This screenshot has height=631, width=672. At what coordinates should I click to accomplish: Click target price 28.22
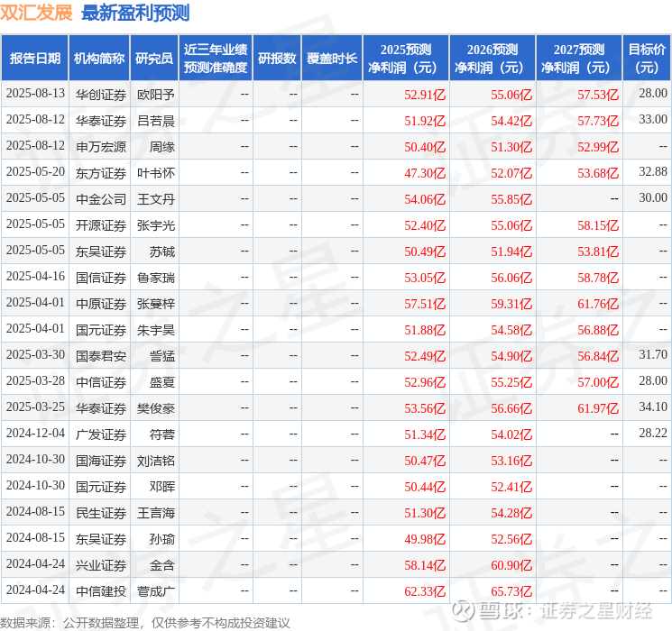click(x=653, y=433)
